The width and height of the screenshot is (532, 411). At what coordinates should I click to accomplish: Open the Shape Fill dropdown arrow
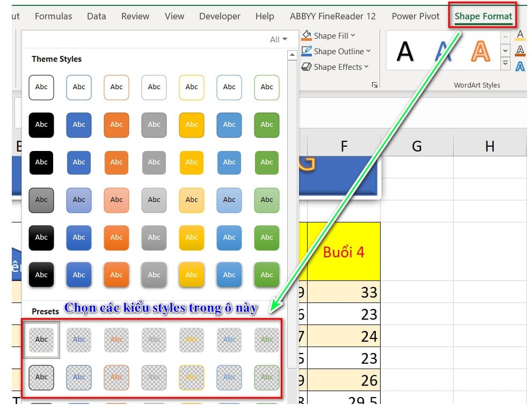pos(353,35)
